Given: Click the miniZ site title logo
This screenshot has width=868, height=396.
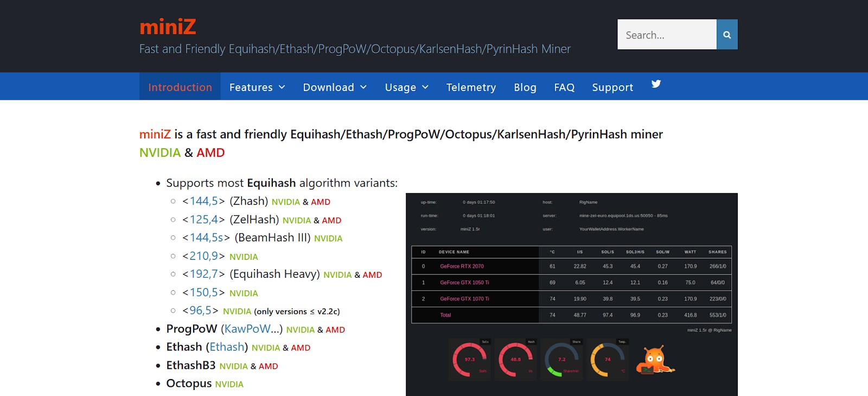Looking at the screenshot, I should tap(168, 27).
